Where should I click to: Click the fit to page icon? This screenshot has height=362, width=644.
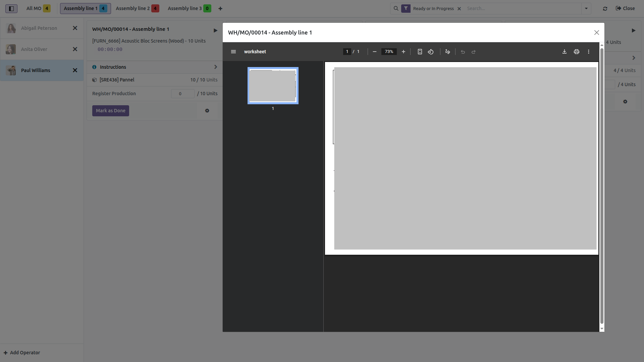420,52
